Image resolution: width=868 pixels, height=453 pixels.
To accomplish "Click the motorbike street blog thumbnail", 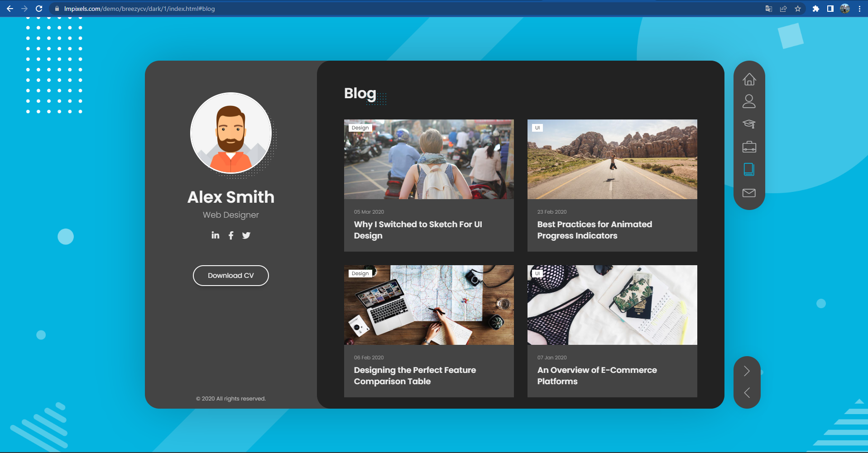I will click(x=429, y=159).
